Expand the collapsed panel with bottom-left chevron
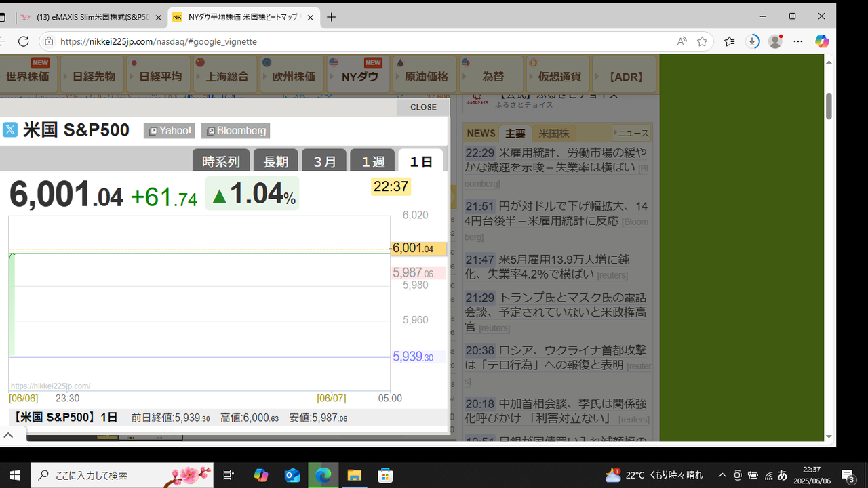The width and height of the screenshot is (868, 488). [9, 435]
